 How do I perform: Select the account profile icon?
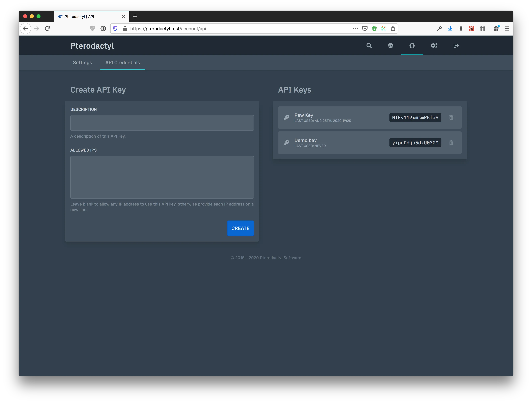[x=412, y=45]
